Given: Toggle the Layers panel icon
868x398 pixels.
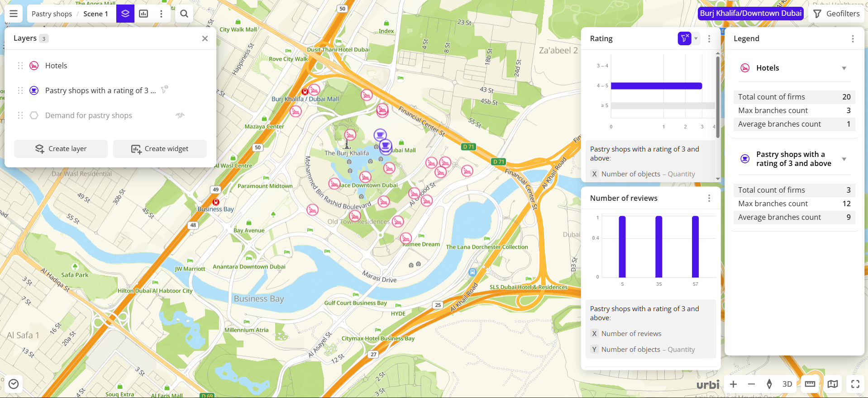Looking at the screenshot, I should 125,14.
